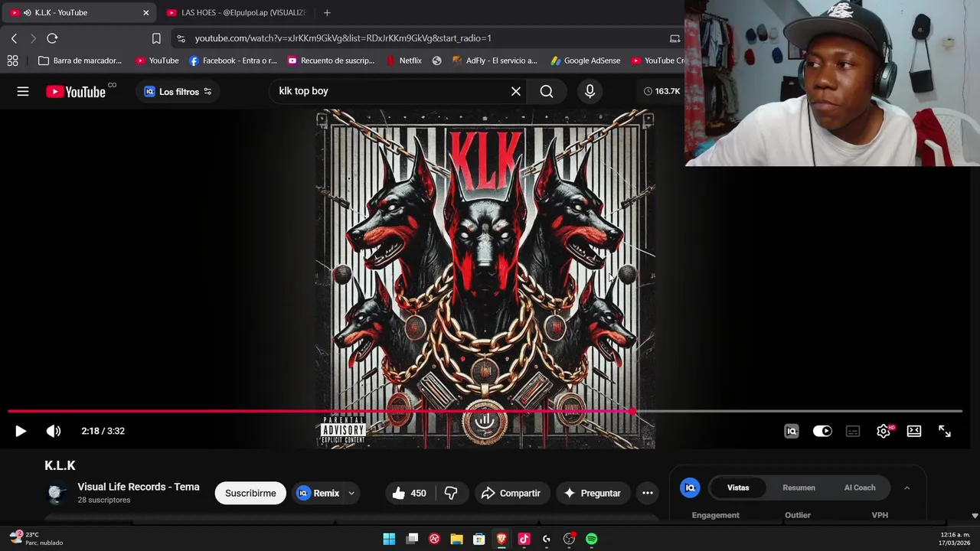This screenshot has width=980, height=551.
Task: Switch to theater mode view
Action: point(914,431)
